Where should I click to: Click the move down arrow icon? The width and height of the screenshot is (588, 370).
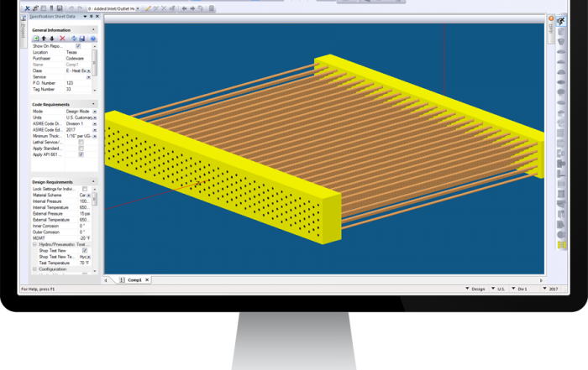[x=53, y=39]
